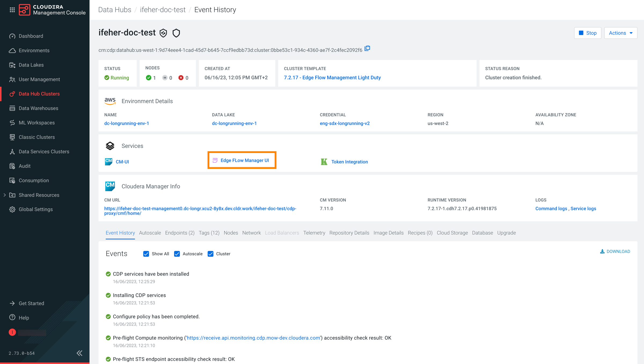
Task: Click the app grid launcher icon
Action: point(12,10)
